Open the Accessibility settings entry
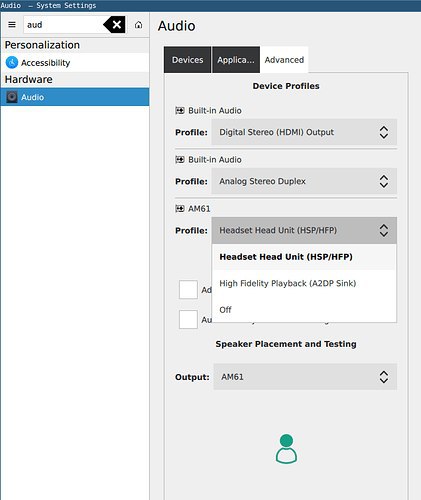This screenshot has height=500, width=421. [75, 63]
